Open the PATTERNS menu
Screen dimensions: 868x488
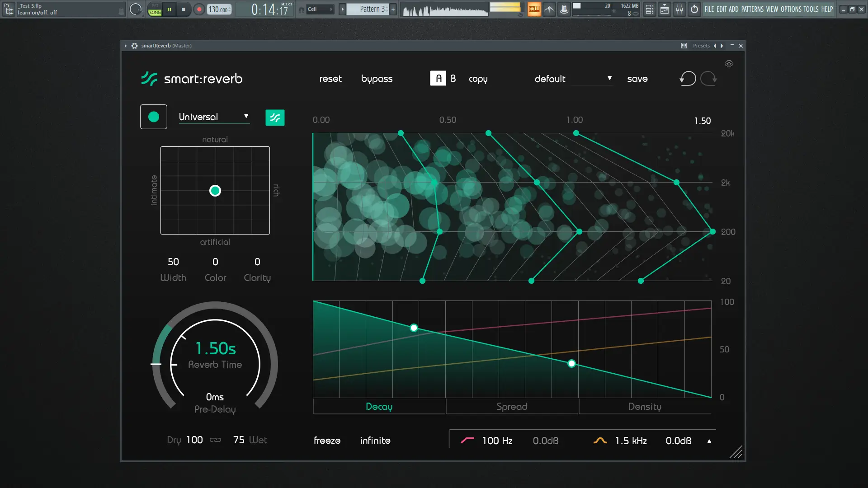pyautogui.click(x=752, y=9)
